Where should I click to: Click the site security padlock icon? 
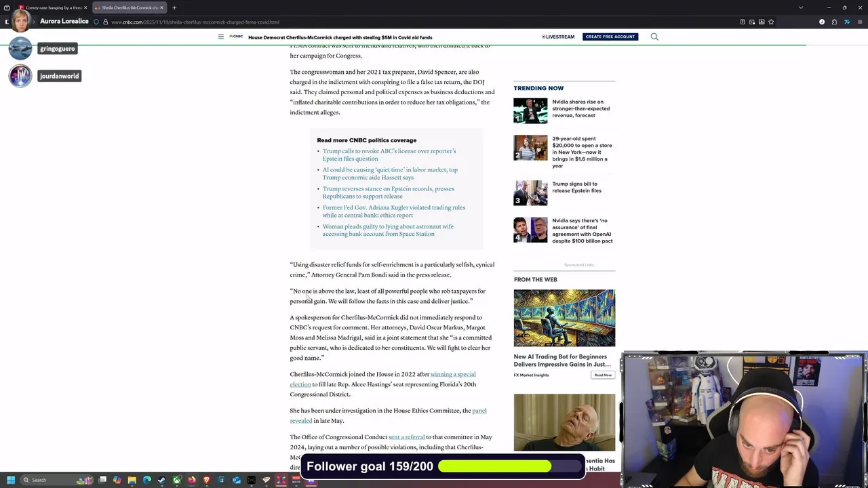tap(105, 22)
